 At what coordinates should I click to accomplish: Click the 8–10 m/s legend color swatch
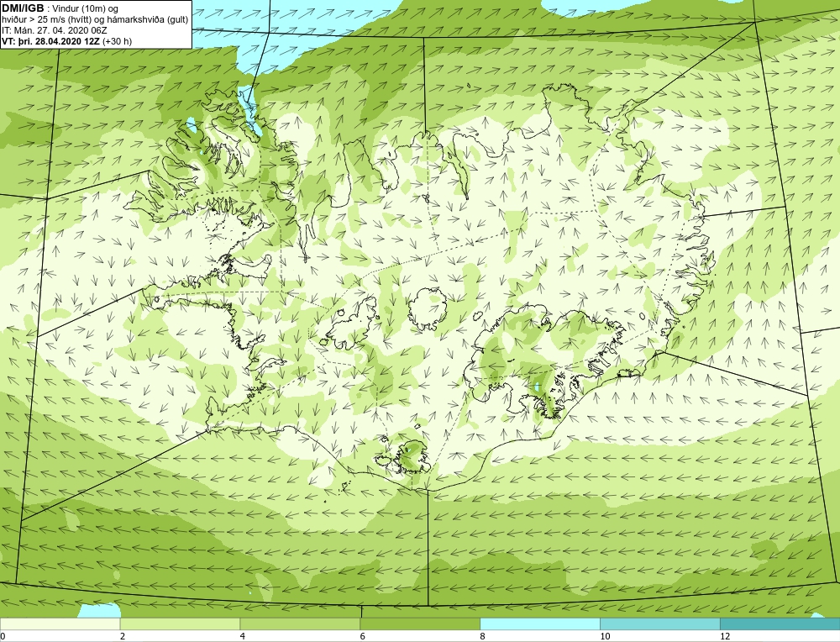pos(540,624)
